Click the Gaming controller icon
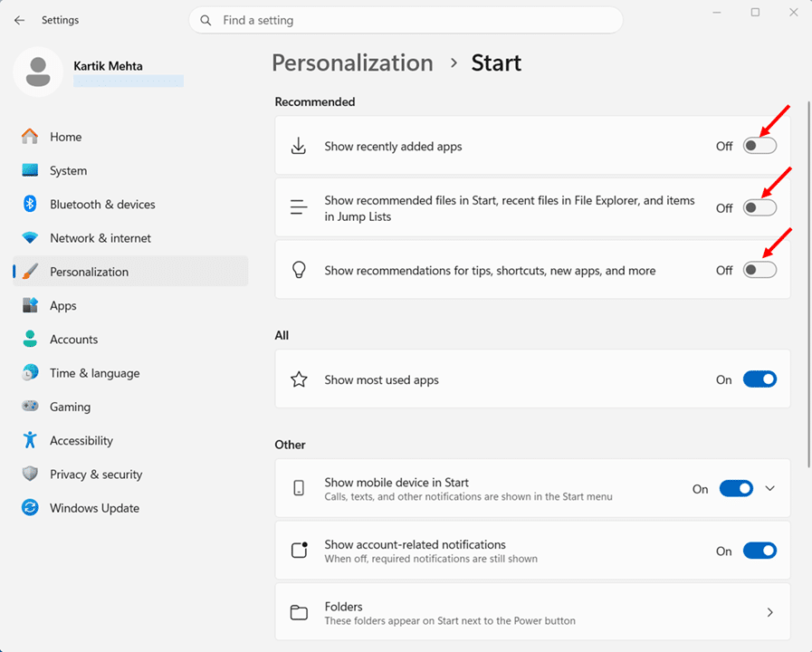812x652 pixels. click(30, 407)
